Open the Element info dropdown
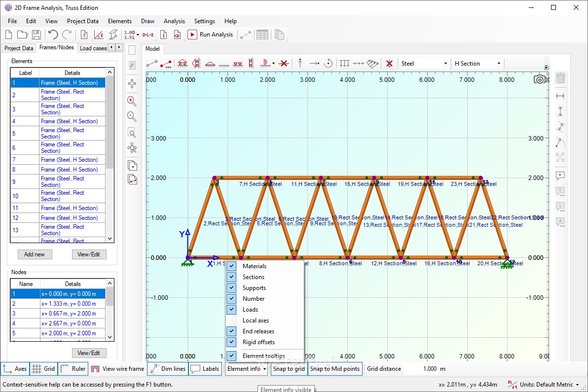Image resolution: width=588 pixels, height=392 pixels. point(246,369)
